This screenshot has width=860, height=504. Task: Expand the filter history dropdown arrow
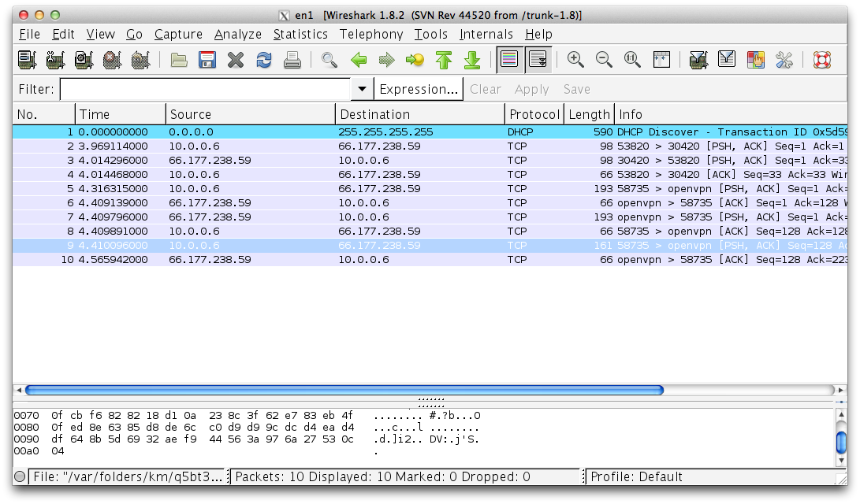click(362, 89)
